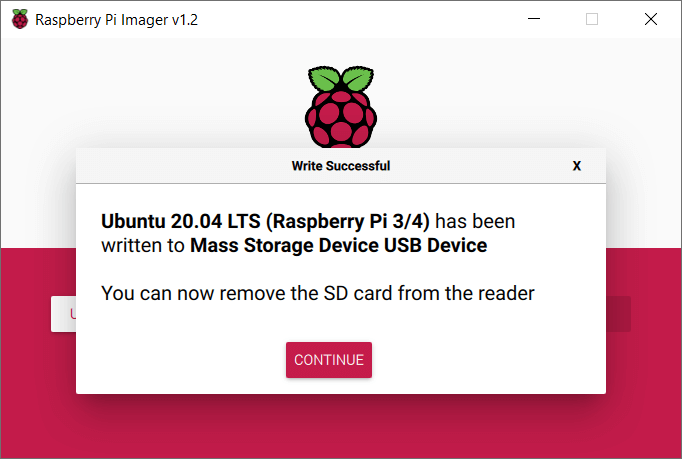Screen dimensions: 682x459
Task: Click the "Mass Storage Device USB Device" text
Action: coord(339,245)
